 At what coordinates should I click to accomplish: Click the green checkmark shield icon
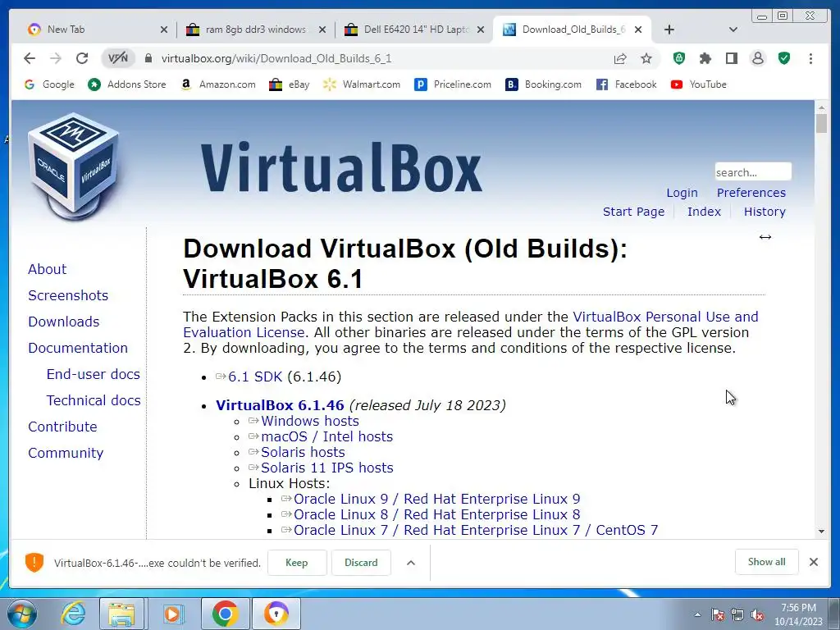click(x=784, y=58)
